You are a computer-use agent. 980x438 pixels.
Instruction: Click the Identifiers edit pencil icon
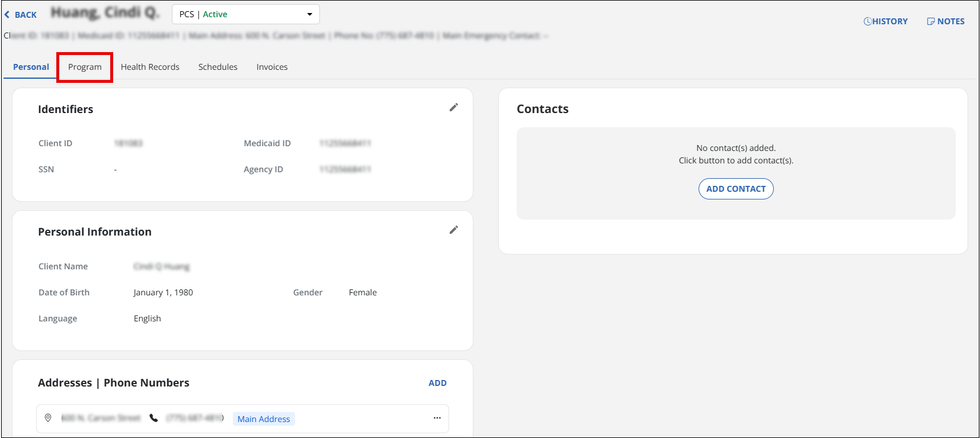point(453,107)
